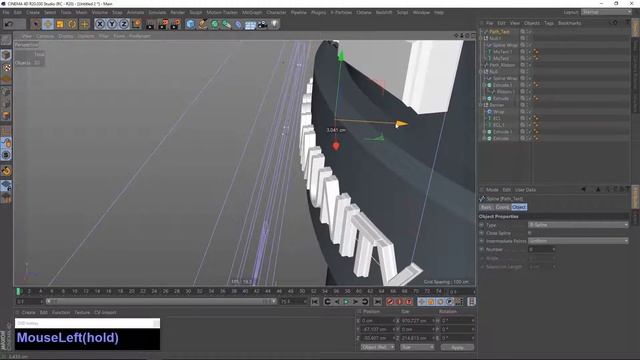Viewport: 640px width, 360px height.
Task: Toggle Y axis lock
Action: click(112, 24)
